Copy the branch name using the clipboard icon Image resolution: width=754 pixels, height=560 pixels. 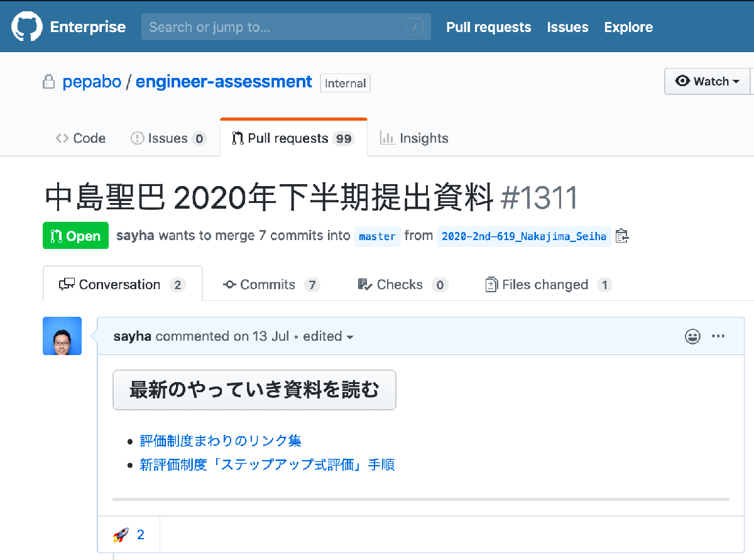(x=621, y=236)
